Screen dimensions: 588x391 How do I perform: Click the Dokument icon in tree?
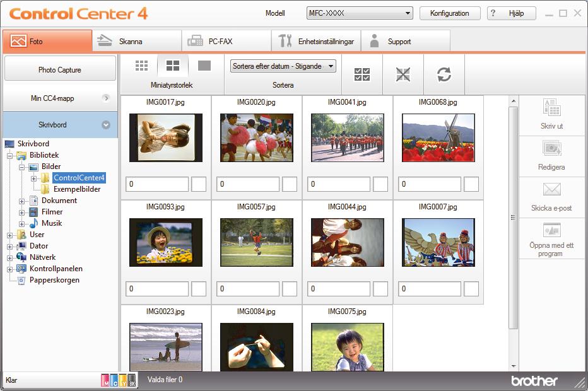click(x=33, y=201)
